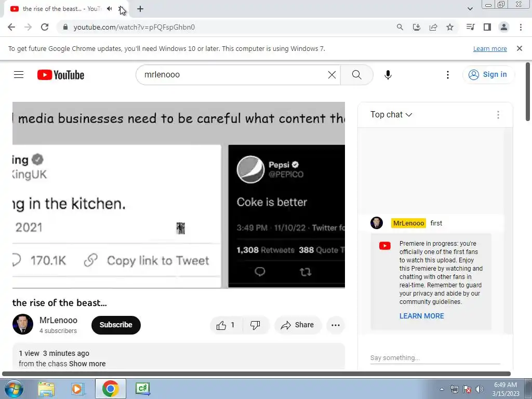Open more actions ellipsis under the video
The height and width of the screenshot is (399, 532).
[x=336, y=325]
